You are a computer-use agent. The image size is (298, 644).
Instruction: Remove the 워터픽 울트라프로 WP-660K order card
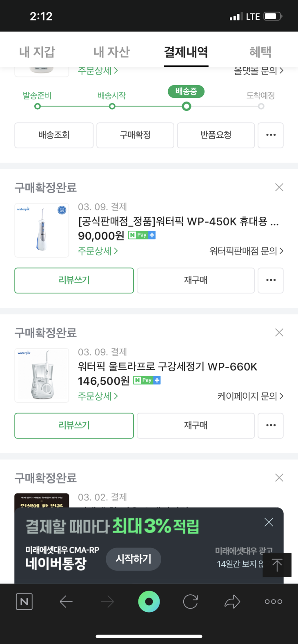(279, 333)
